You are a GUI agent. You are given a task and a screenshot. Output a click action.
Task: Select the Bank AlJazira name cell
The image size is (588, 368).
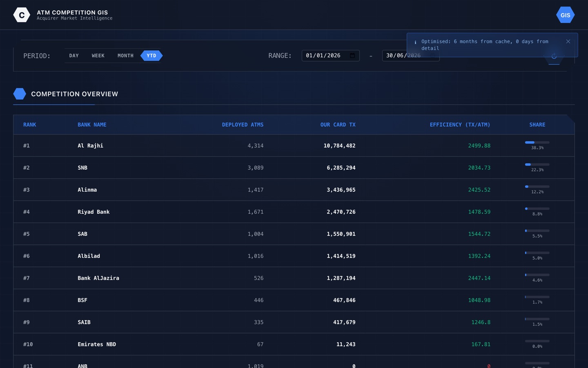pyautogui.click(x=98, y=278)
